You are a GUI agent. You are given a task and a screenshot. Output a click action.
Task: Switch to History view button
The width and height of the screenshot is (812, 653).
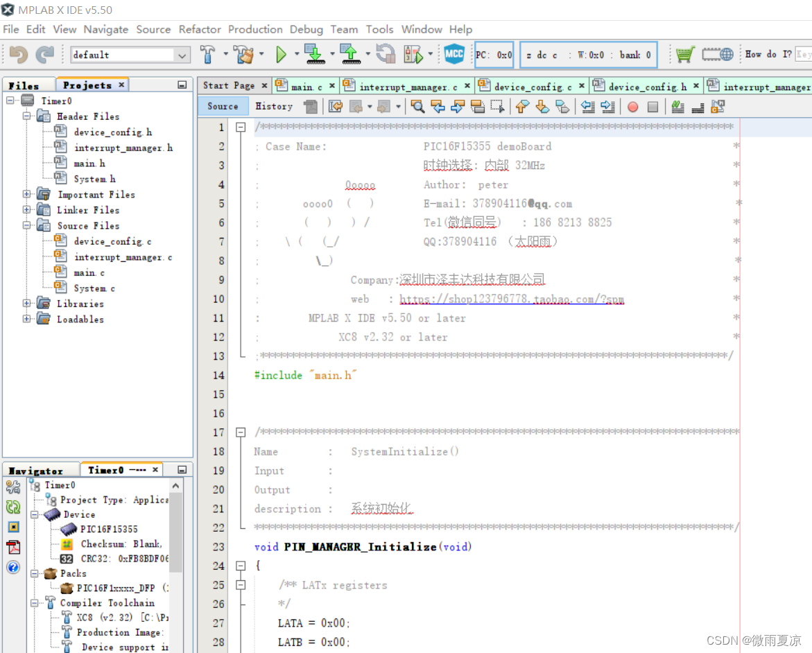click(274, 106)
